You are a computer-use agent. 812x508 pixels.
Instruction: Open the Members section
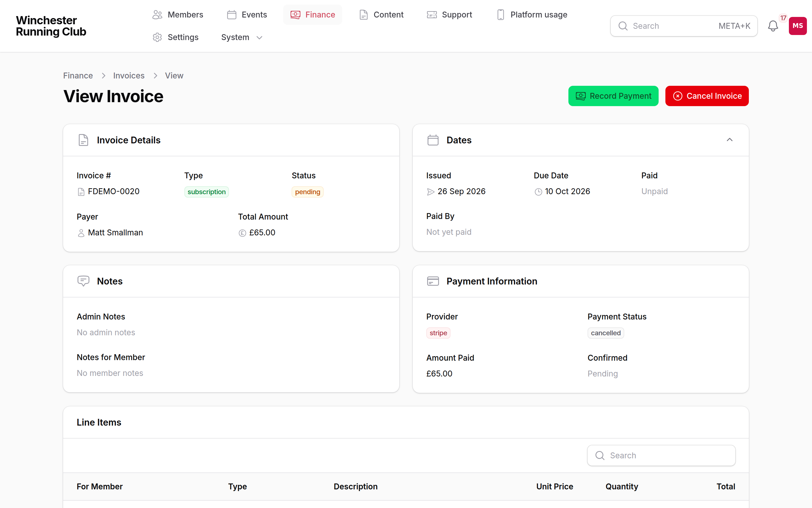[178, 15]
